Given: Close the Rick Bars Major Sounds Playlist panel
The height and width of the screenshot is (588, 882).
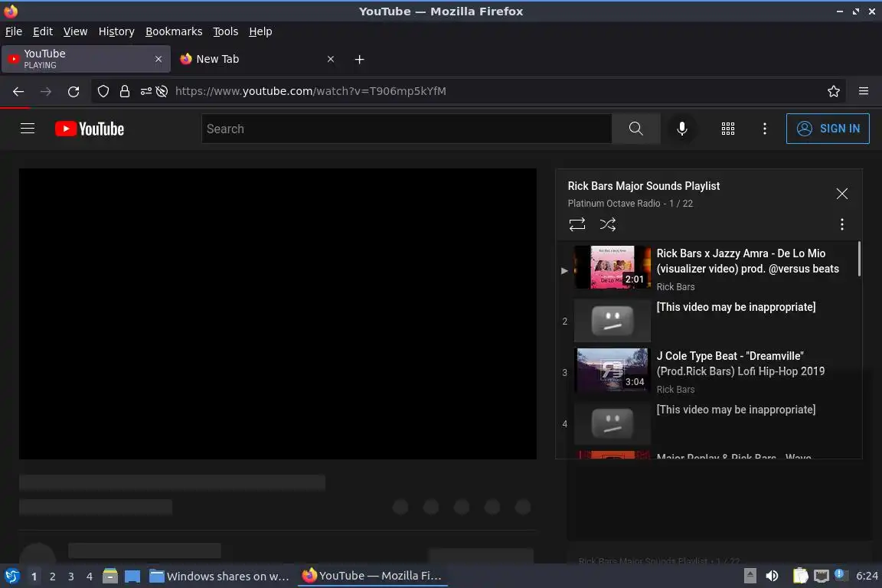Looking at the screenshot, I should 841,194.
